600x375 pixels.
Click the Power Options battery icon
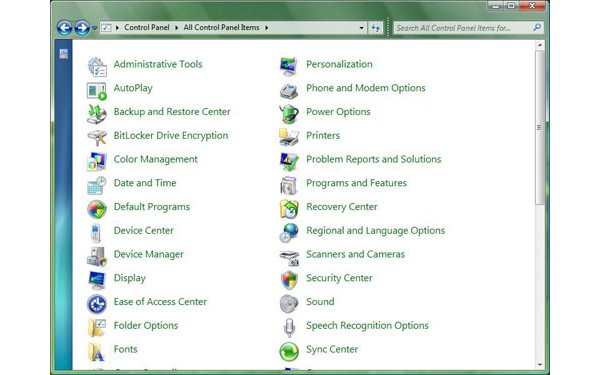pos(289,114)
